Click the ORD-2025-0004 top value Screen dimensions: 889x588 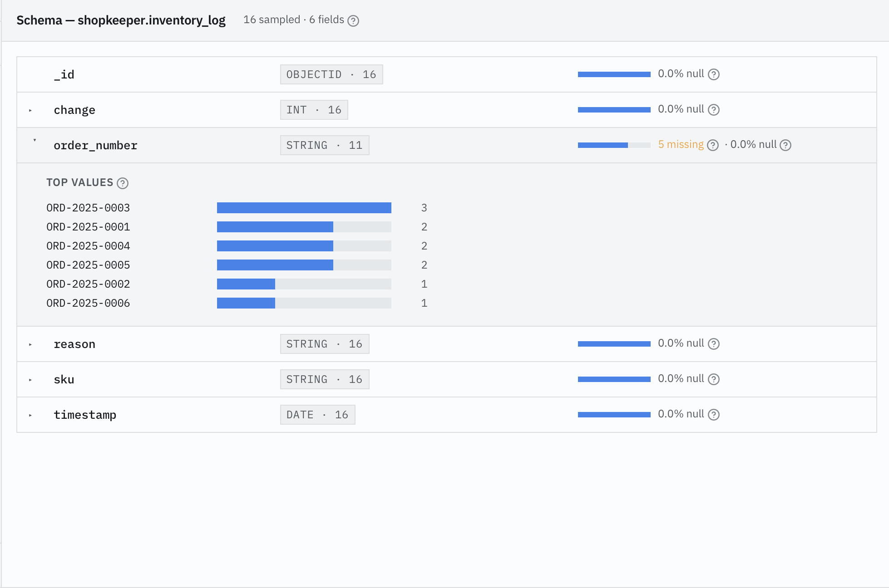click(88, 246)
